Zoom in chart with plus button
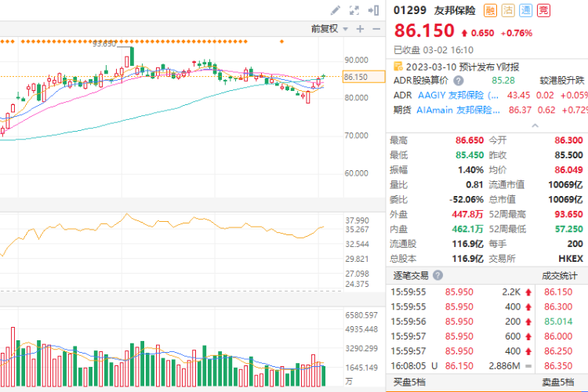This screenshot has width=588, height=392. (360, 28)
